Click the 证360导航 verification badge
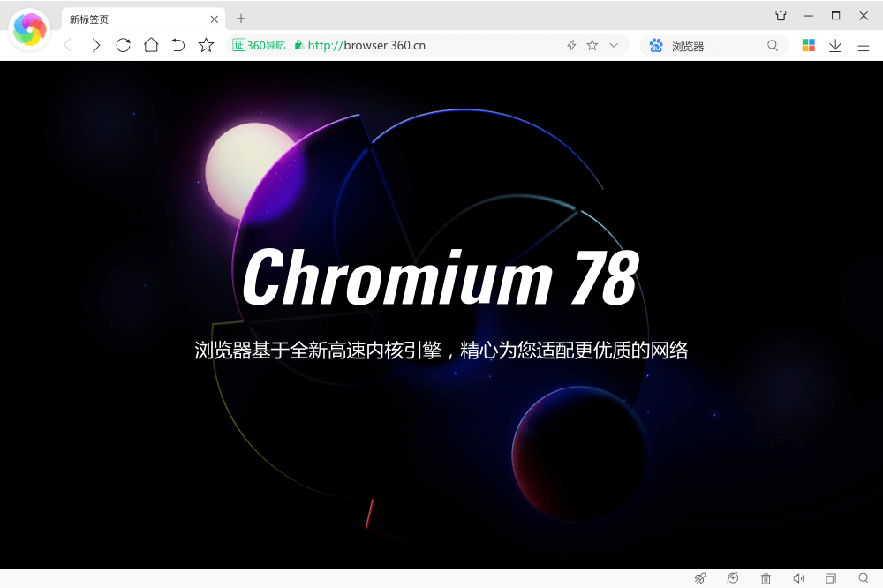883x588 pixels. tap(258, 44)
